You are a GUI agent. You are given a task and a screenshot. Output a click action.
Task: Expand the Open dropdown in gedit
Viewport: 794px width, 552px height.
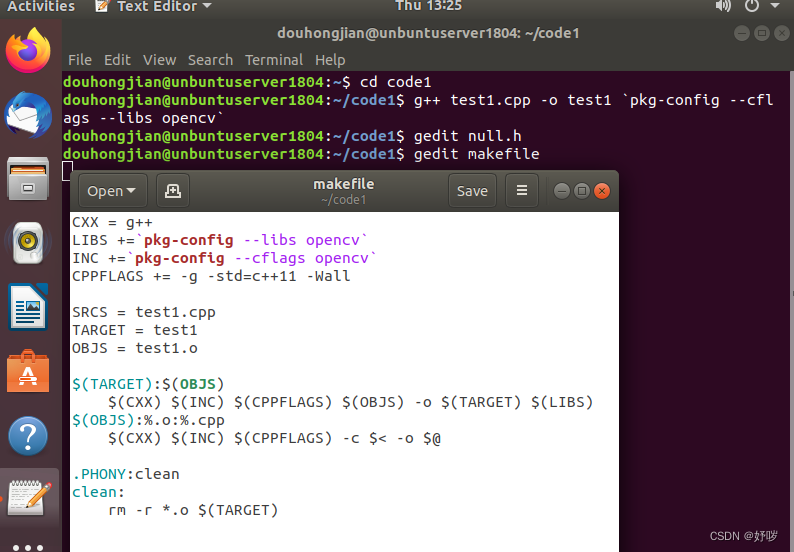pyautogui.click(x=112, y=191)
